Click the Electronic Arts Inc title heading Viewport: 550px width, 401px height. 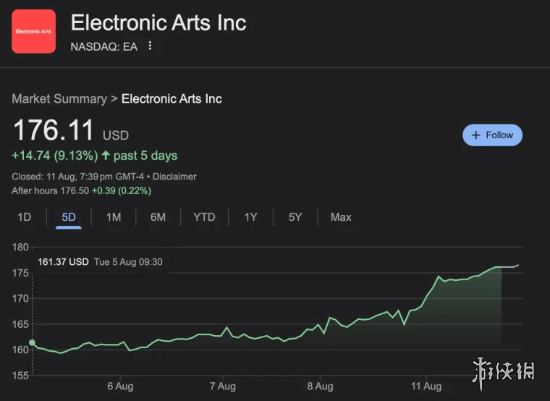(159, 23)
